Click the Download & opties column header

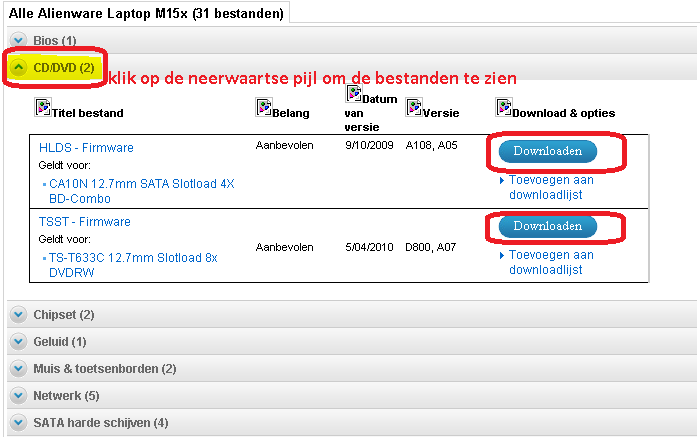click(x=564, y=113)
